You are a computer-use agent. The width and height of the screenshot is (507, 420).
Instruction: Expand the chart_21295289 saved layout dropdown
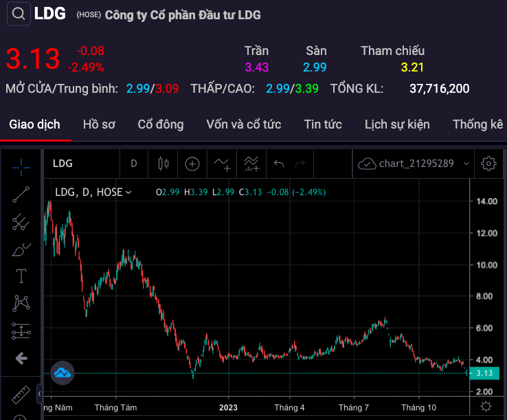(x=466, y=164)
